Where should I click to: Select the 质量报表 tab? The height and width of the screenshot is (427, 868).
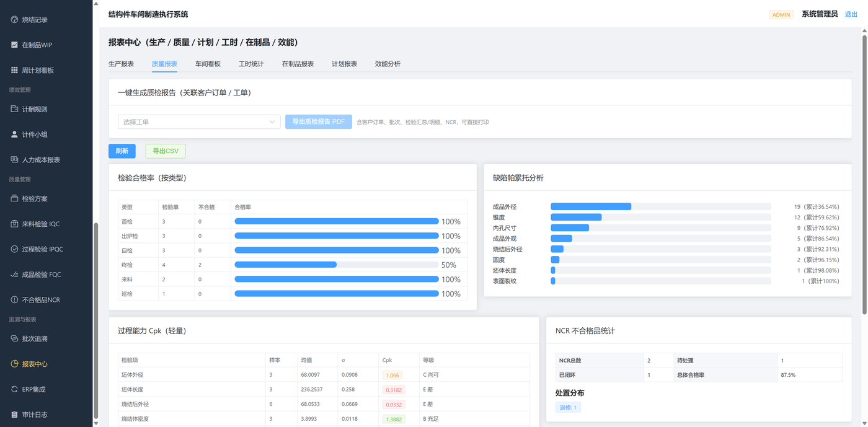click(x=164, y=64)
